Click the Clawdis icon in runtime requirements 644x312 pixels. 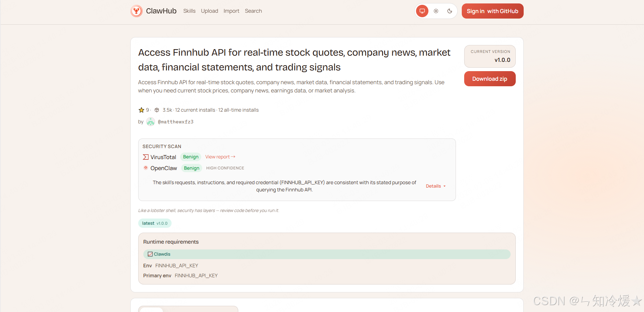click(x=150, y=254)
